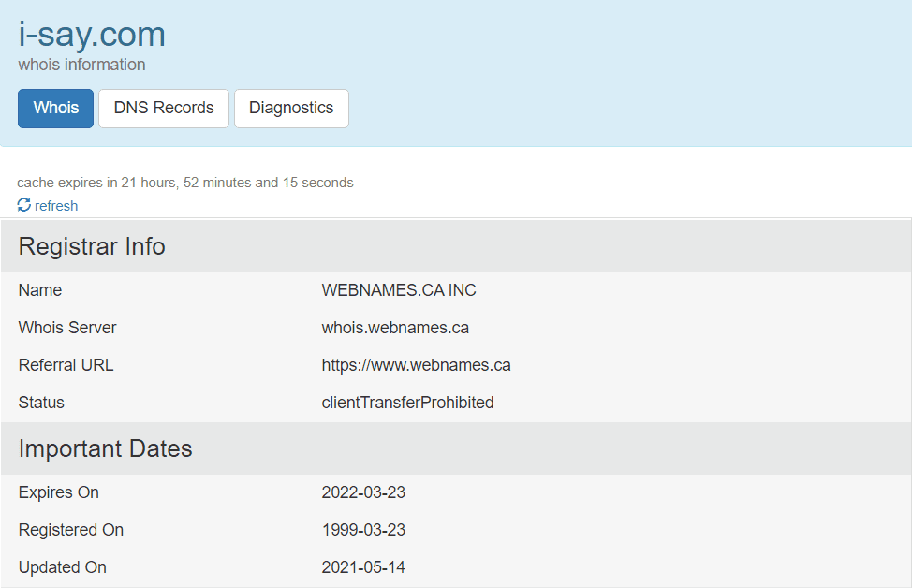Screen dimensions: 912x588
Task: Select updated date 2021-05-14
Action: point(363,567)
